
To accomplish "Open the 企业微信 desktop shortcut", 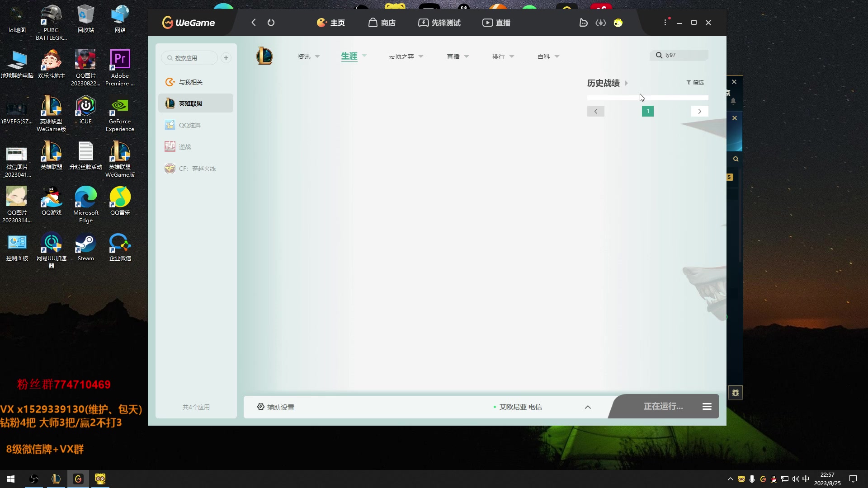I will [120, 248].
